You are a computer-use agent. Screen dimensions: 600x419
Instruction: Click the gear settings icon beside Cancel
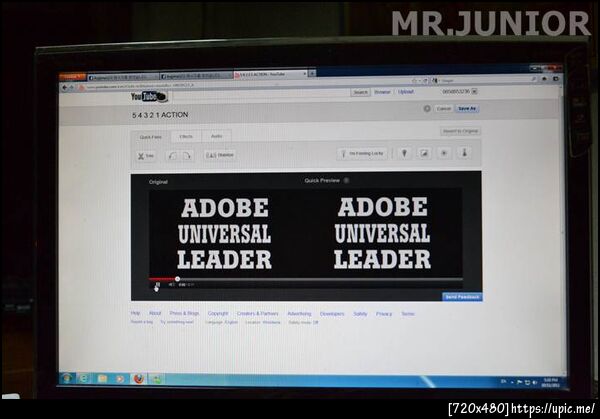[427, 109]
